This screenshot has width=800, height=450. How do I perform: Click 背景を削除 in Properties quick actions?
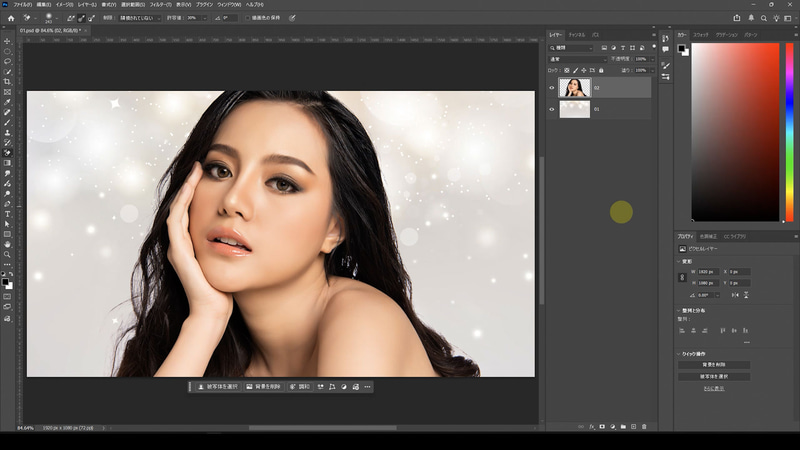[x=714, y=365]
